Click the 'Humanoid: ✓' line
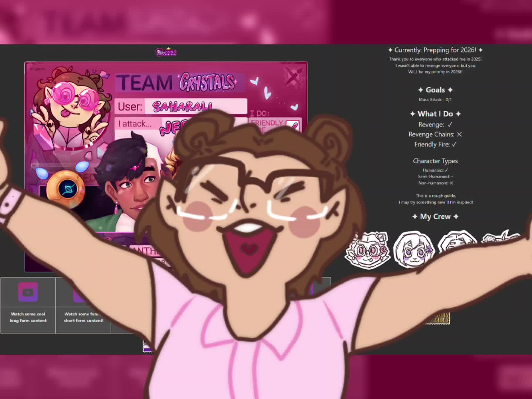This screenshot has height=399, width=532. tap(435, 170)
